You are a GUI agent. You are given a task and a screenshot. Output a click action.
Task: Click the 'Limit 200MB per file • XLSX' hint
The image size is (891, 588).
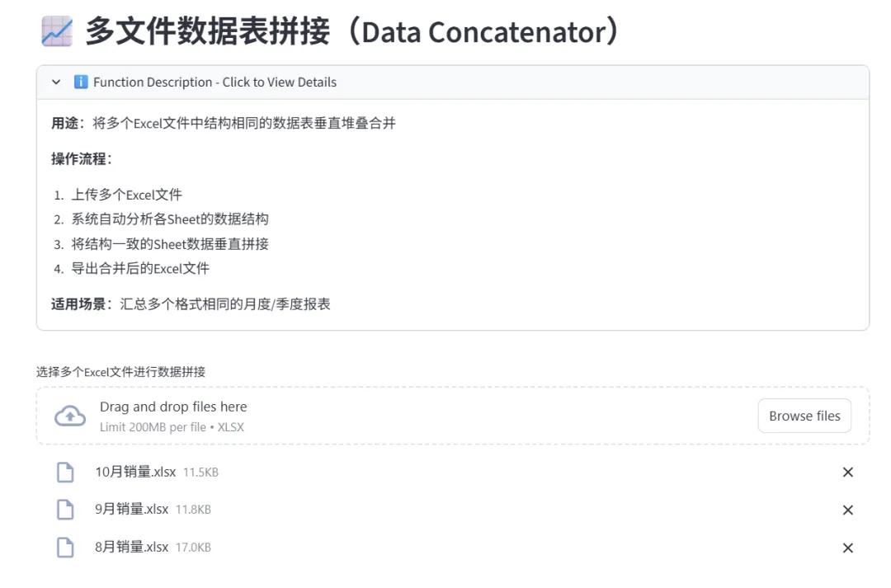point(172,427)
